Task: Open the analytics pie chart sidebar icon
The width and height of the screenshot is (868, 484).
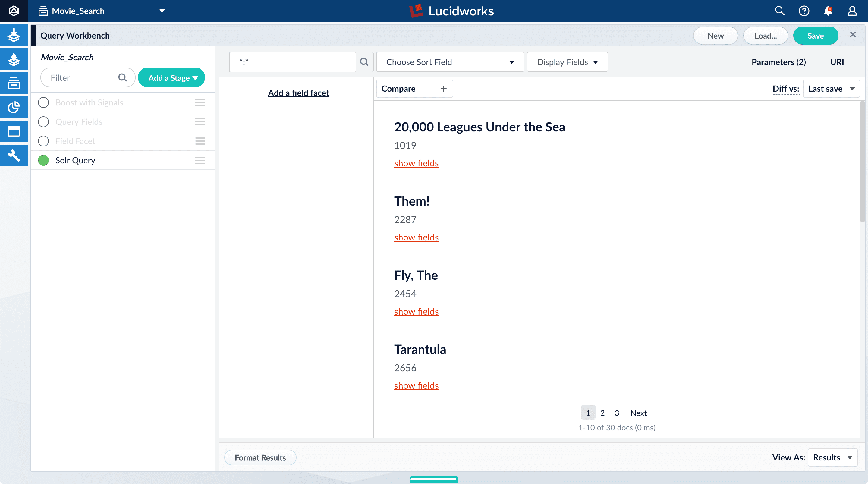Action: (x=14, y=107)
